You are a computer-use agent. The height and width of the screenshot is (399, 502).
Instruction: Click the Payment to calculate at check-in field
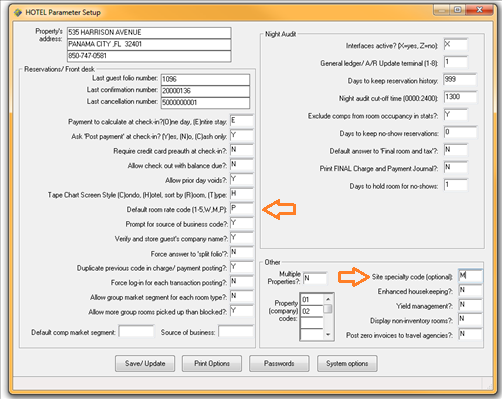click(242, 121)
